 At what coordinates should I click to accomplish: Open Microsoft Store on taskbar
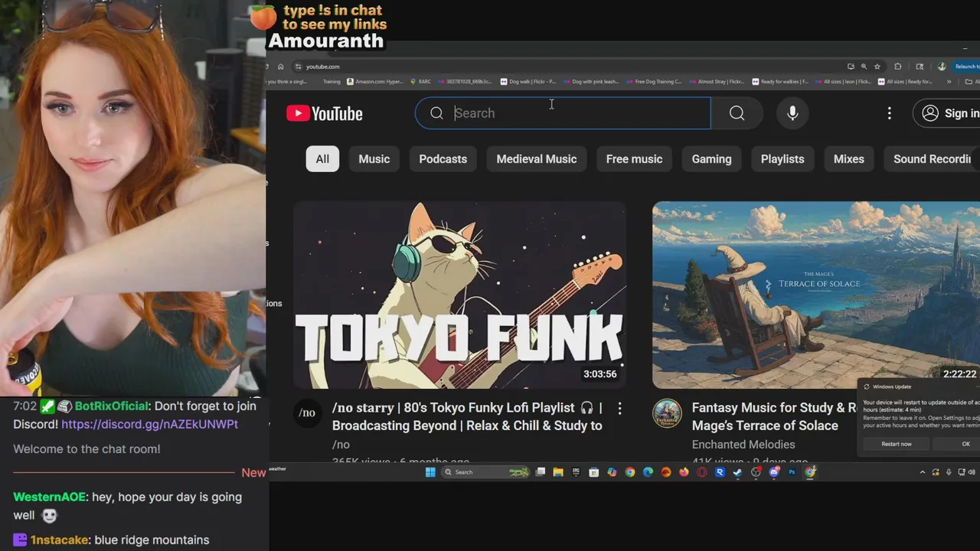coord(593,472)
